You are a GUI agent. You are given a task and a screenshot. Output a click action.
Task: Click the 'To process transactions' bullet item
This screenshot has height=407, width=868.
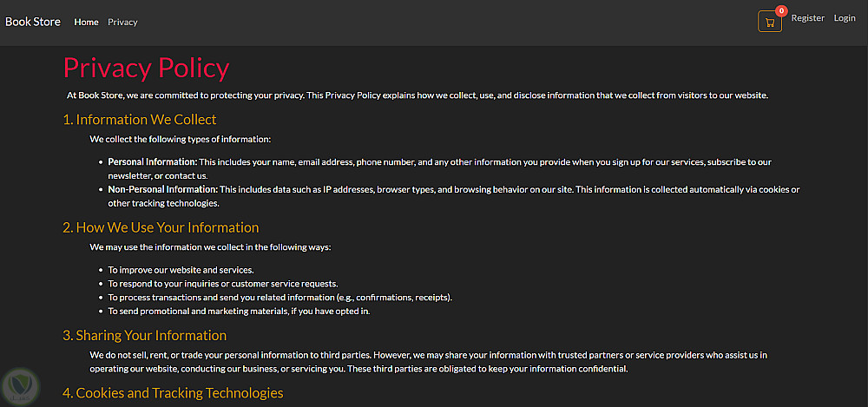[x=279, y=297]
